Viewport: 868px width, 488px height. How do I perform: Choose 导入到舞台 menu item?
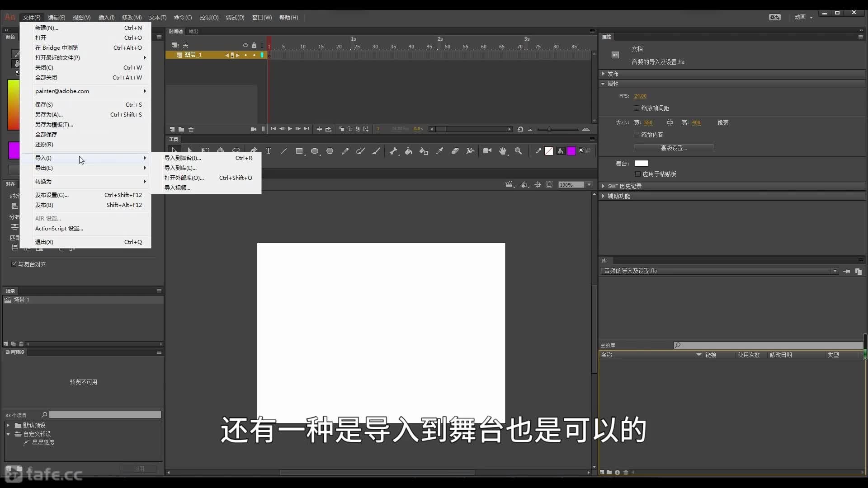pos(205,158)
